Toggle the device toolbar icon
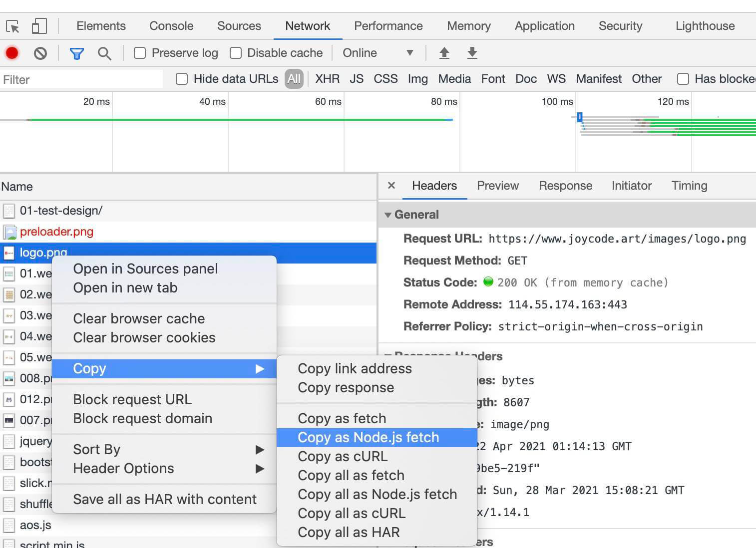This screenshot has height=548, width=756. (39, 26)
